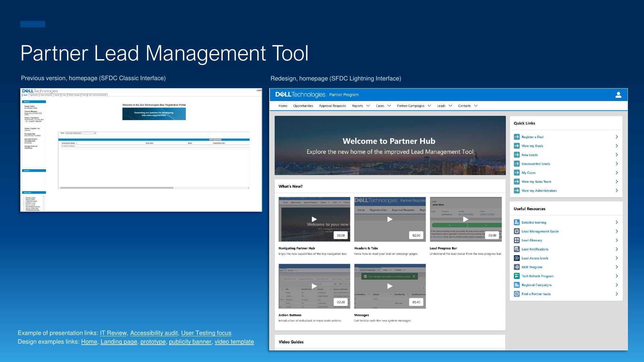Open the User Testing focus link
This screenshot has width=644, height=362.
pyautogui.click(x=206, y=333)
